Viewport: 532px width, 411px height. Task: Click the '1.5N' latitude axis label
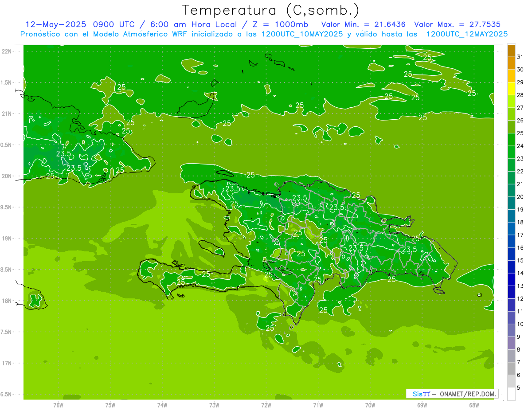(6, 82)
